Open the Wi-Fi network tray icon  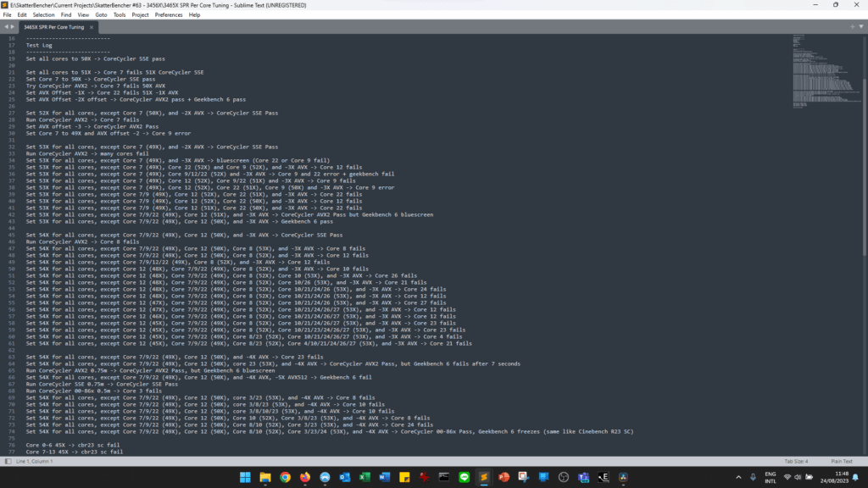(787, 477)
